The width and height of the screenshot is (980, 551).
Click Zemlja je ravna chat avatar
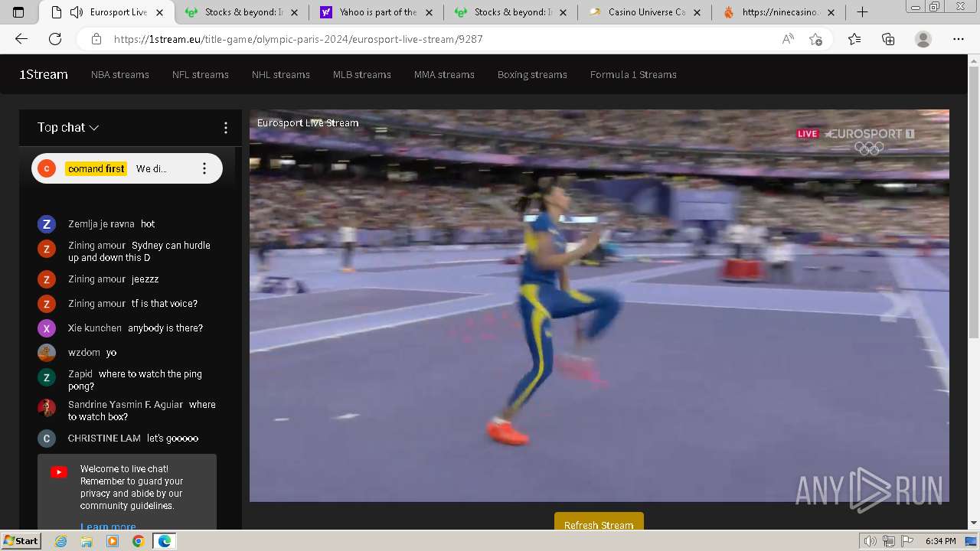(x=47, y=224)
